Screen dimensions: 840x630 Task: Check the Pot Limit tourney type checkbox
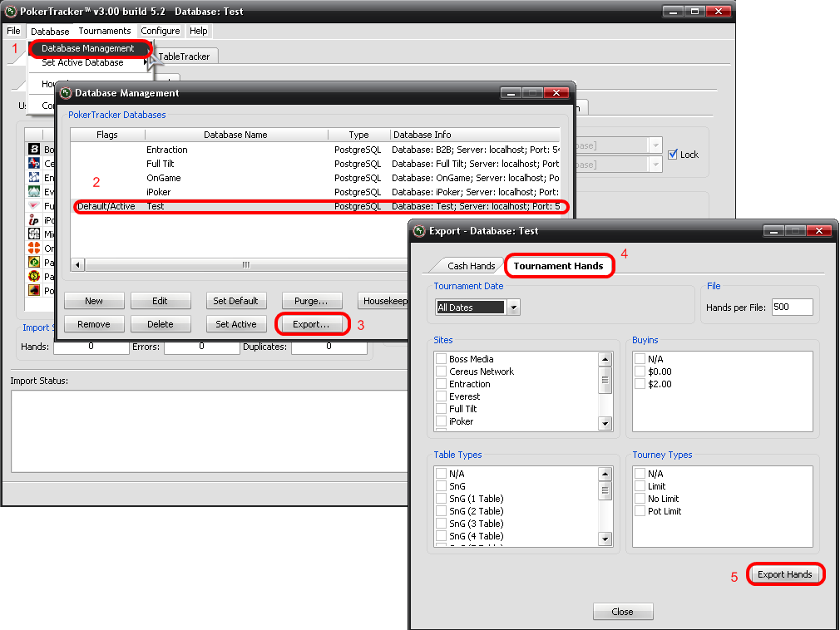pyautogui.click(x=640, y=510)
